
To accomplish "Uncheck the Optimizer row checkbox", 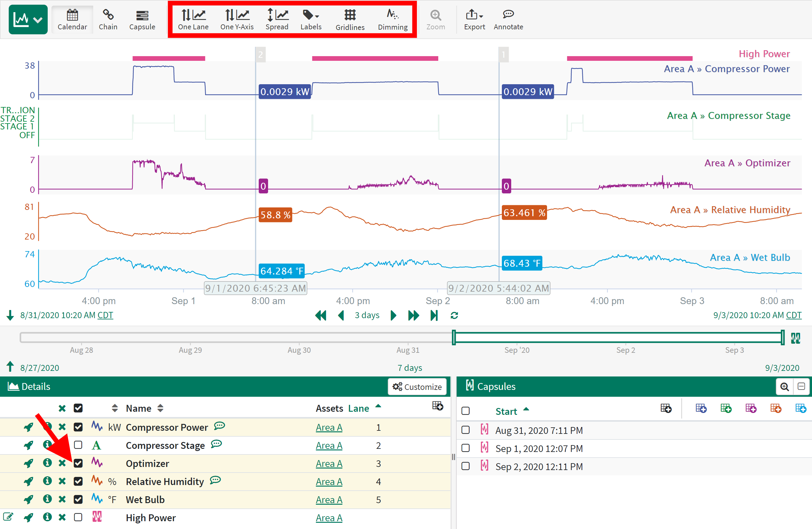I will (x=78, y=463).
